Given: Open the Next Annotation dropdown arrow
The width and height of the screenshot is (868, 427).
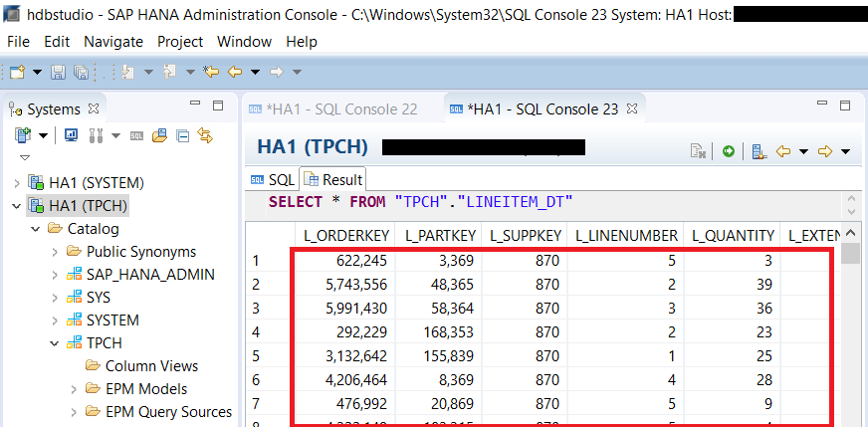Looking at the screenshot, I should coord(148,72).
